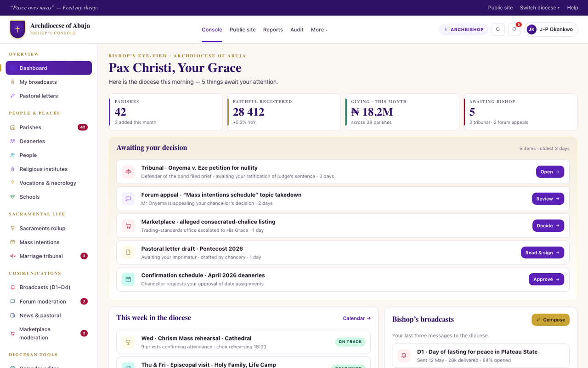Click the shopping cart icon on Marketplace chalice row
This screenshot has width=588, height=368.
(128, 226)
